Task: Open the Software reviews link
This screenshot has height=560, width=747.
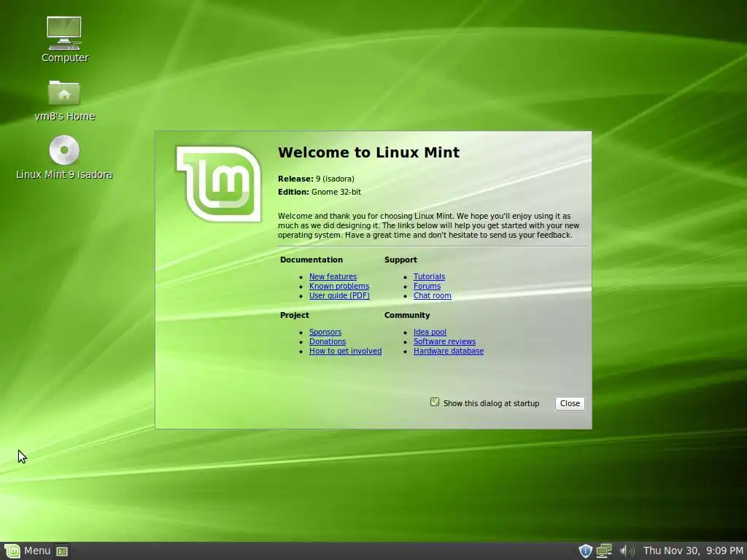Action: pyautogui.click(x=444, y=341)
